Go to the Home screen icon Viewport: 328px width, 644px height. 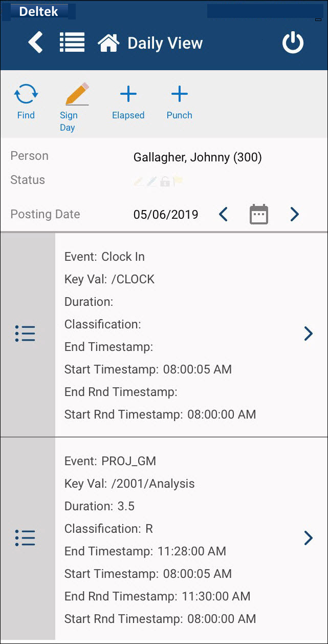pyautogui.click(x=108, y=43)
